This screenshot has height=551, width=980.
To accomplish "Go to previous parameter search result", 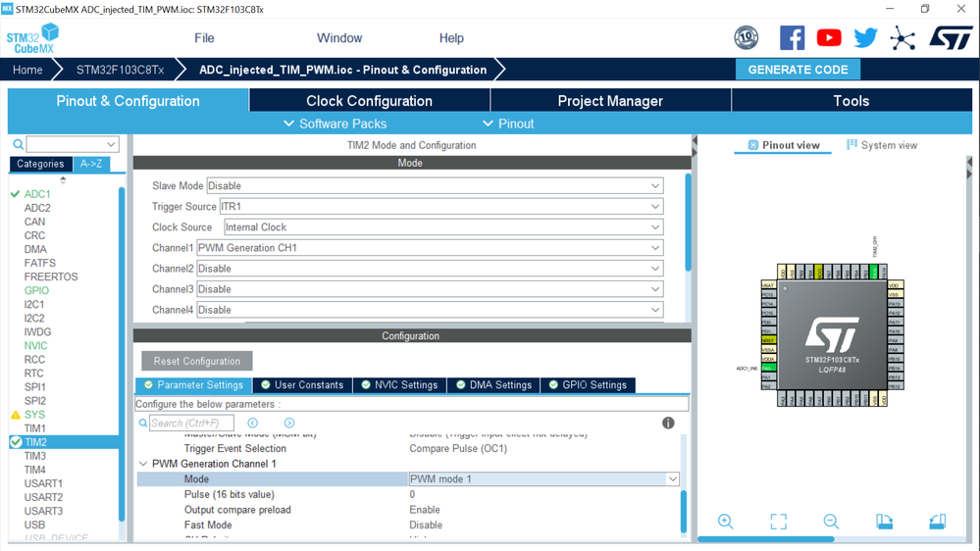I will click(x=252, y=423).
